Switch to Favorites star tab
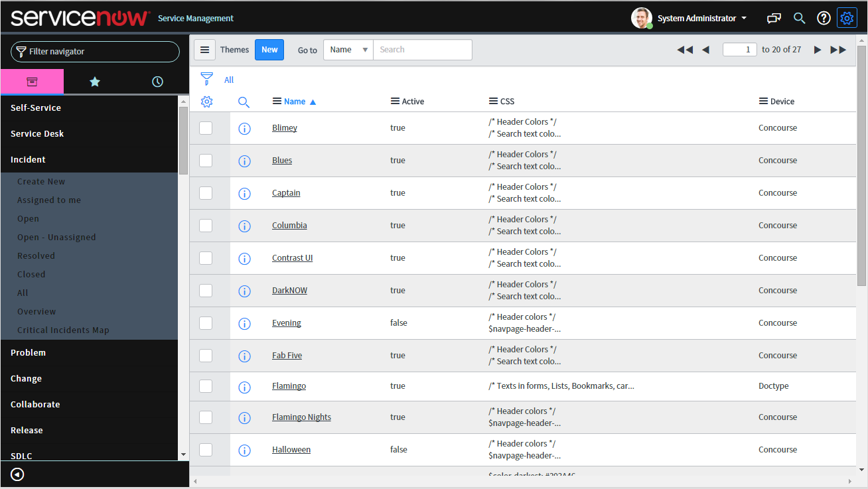The width and height of the screenshot is (868, 489). click(95, 82)
